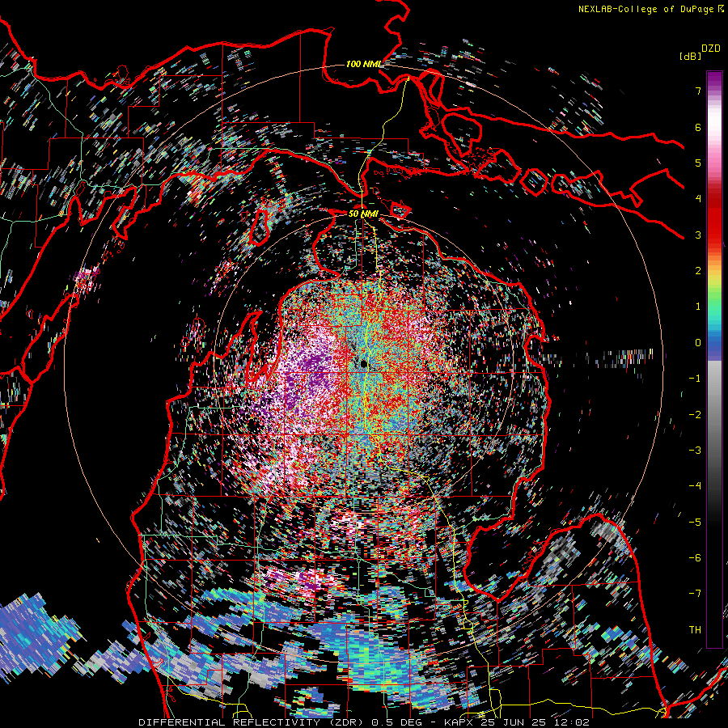
Task: Click the -6 value on color scale
Action: (x=695, y=558)
